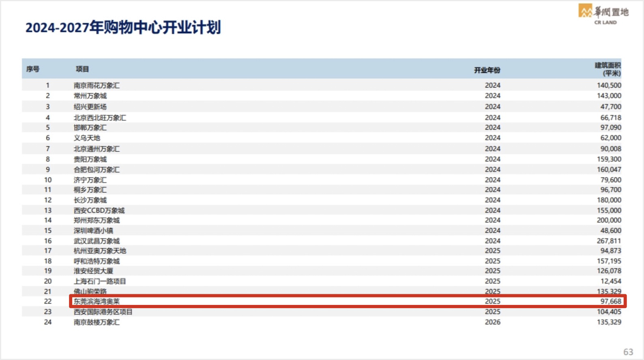Image resolution: width=644 pixels, height=360 pixels.
Task: Select project name 义乌天地
Action: [x=87, y=138]
